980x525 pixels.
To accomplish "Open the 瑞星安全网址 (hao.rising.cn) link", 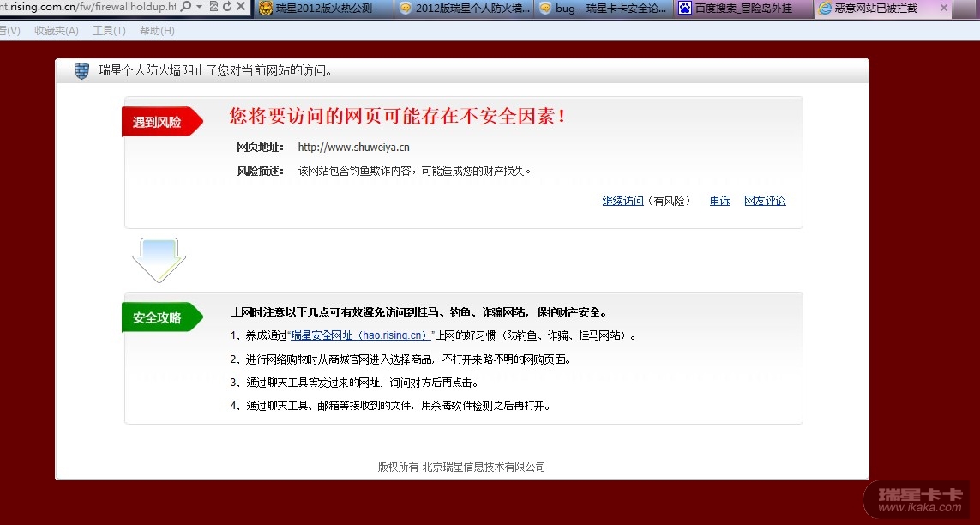I will 360,335.
